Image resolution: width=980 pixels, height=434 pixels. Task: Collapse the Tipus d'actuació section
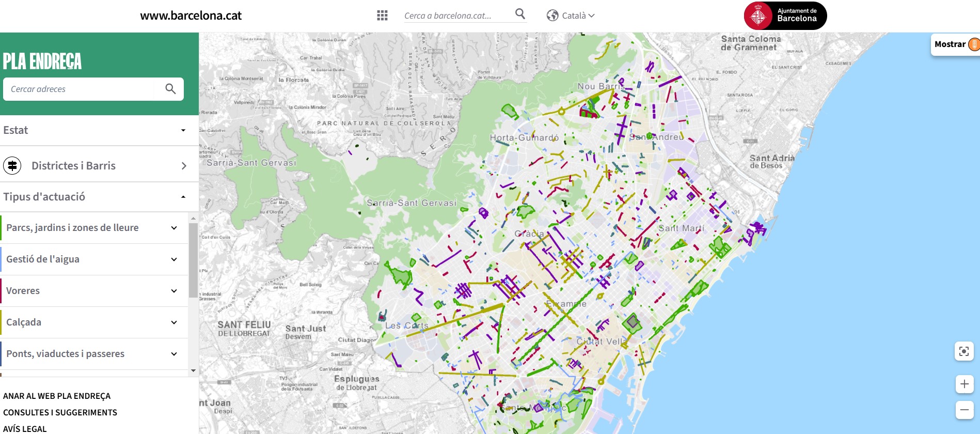click(183, 197)
